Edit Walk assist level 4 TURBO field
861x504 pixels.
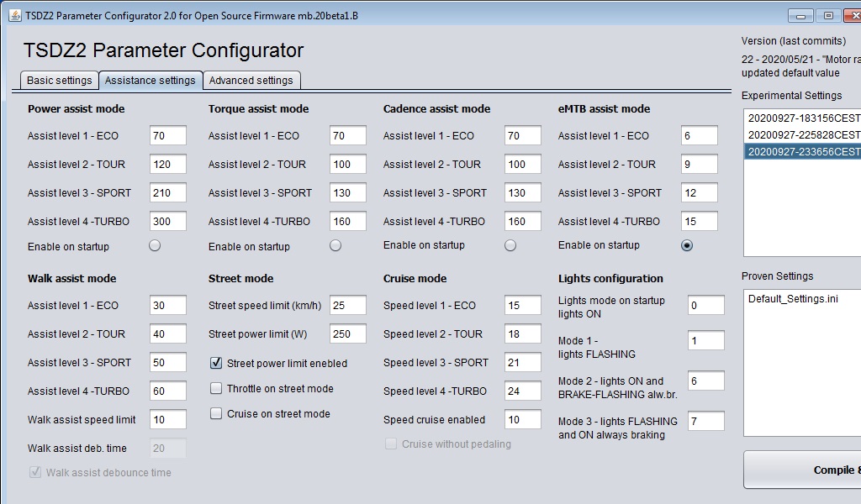pyautogui.click(x=168, y=391)
